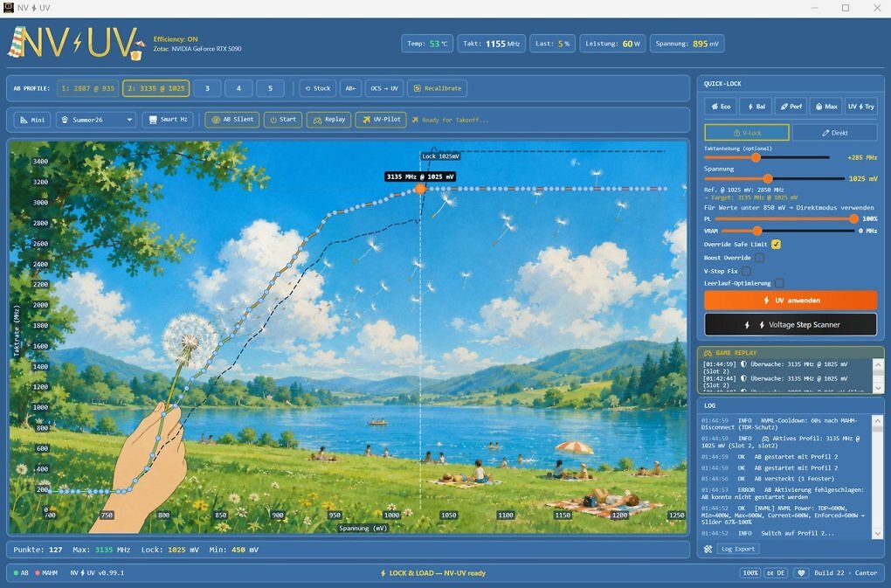Switch to V-Lock mode
Screen dimensions: 891x588
point(747,133)
